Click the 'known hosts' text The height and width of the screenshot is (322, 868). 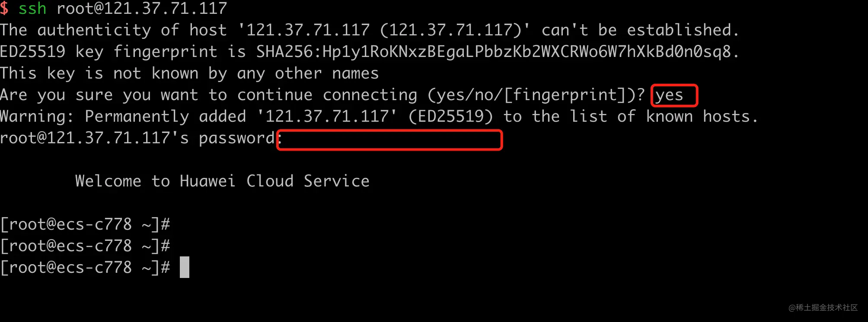702,117
